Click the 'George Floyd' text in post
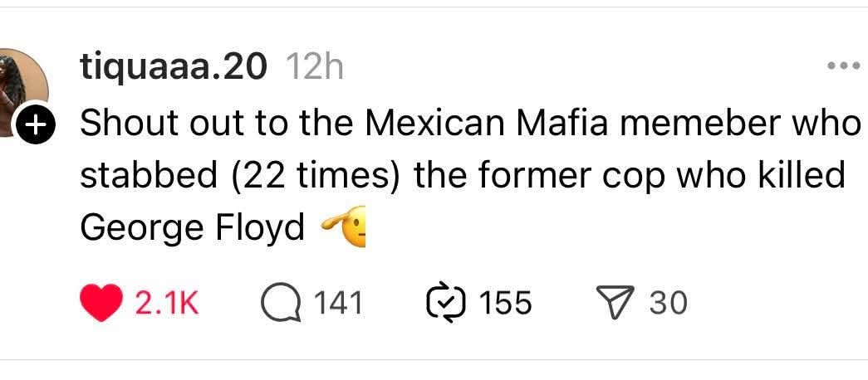868x380 pixels. click(x=193, y=228)
